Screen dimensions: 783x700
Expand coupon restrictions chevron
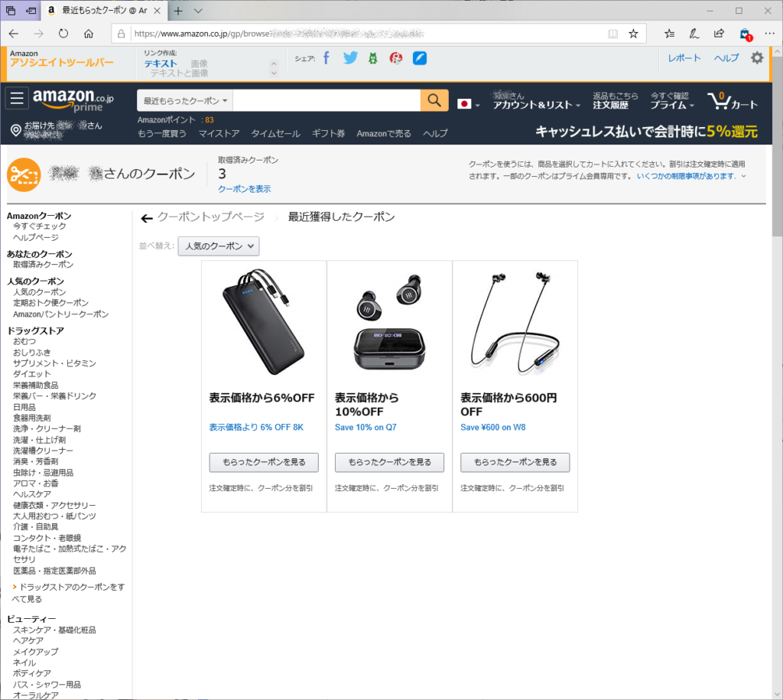tap(743, 176)
